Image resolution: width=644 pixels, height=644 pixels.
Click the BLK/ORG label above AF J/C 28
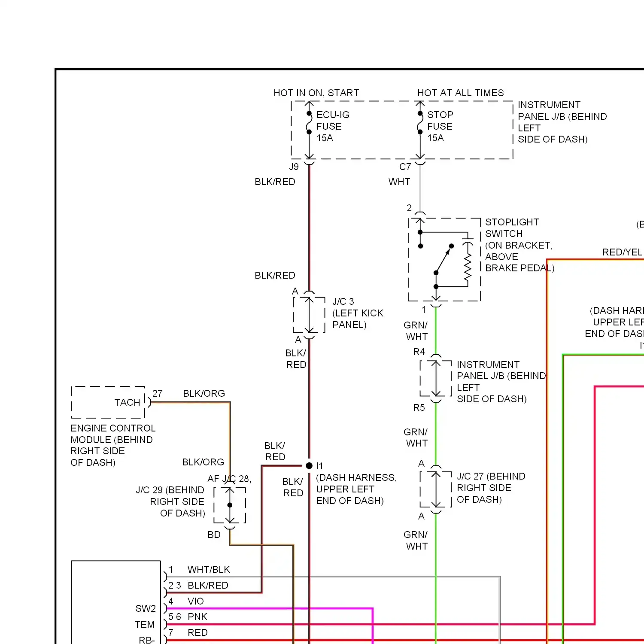[203, 462]
